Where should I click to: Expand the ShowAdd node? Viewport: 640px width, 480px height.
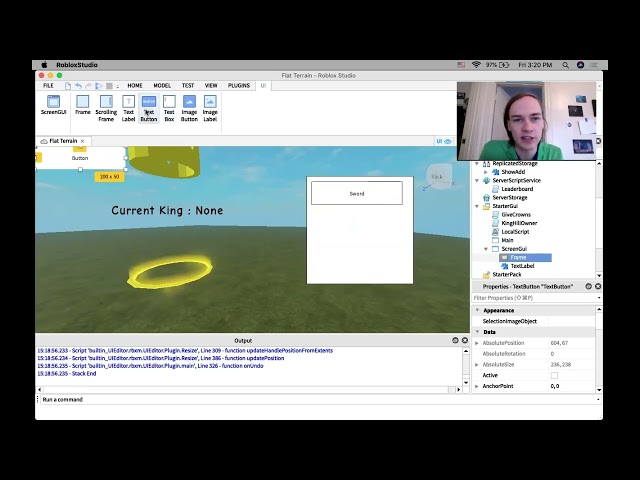click(486, 172)
